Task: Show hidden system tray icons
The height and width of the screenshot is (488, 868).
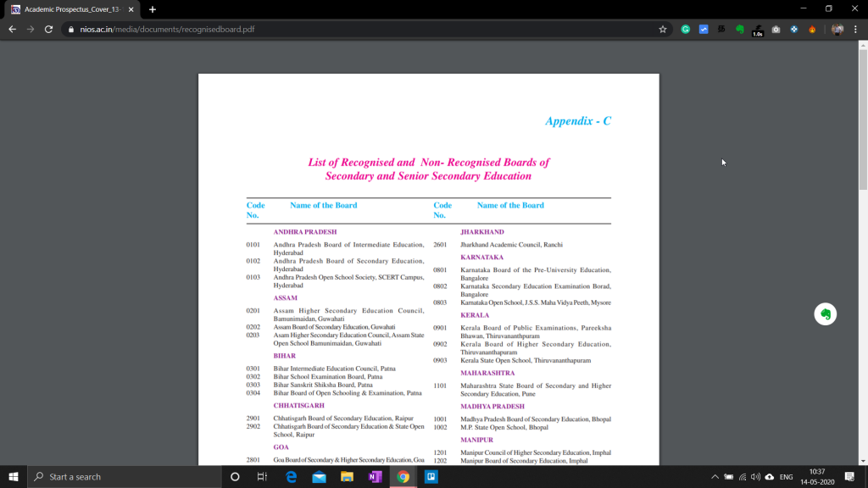Action: 715,476
